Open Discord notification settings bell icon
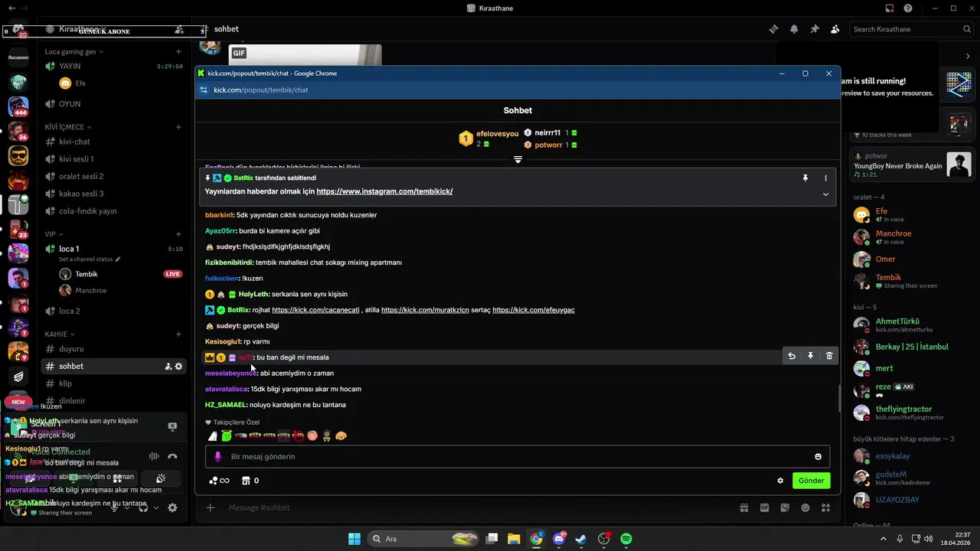 [794, 29]
